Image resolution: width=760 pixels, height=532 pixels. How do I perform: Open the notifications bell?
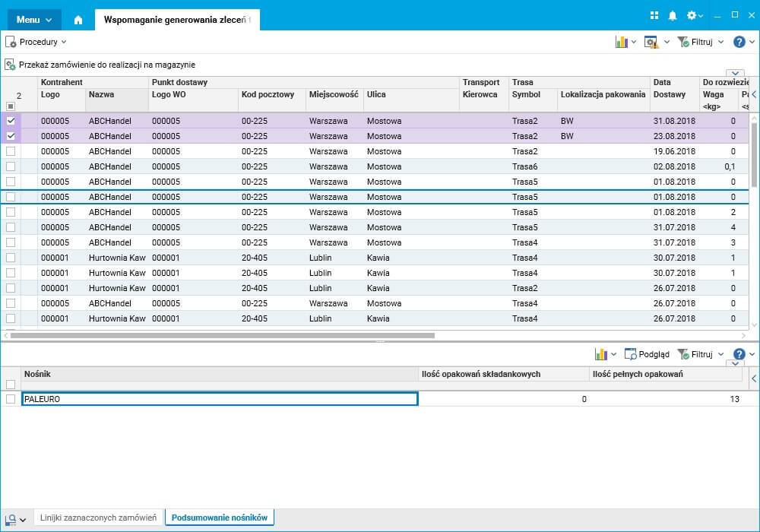click(673, 16)
